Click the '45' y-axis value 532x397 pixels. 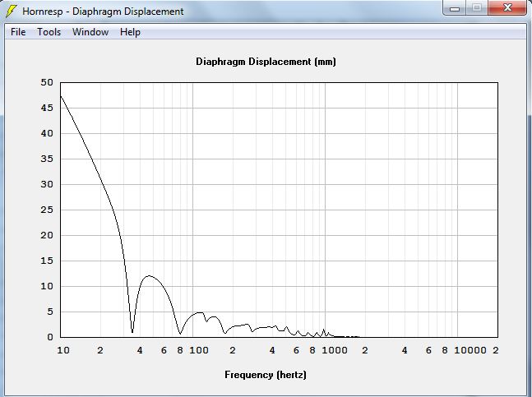(47, 108)
